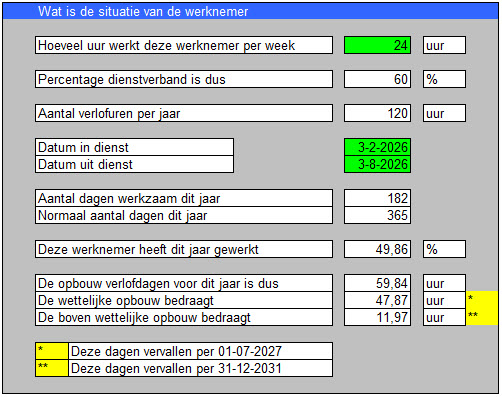Click the 'De opbouw verlofdagen voor dit jaar is dus' label
Image resolution: width=502 pixels, height=397 pixels.
pyautogui.click(x=184, y=283)
